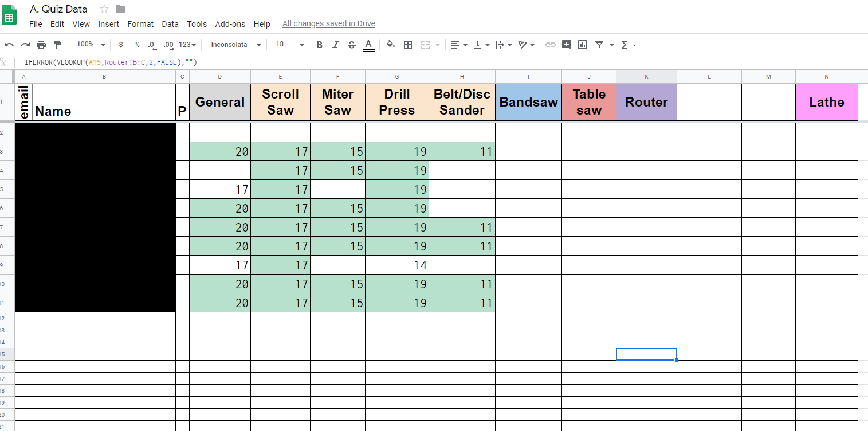Open filter views dropdown arrow
Viewport: 868px width, 431px height.
[x=612, y=45]
